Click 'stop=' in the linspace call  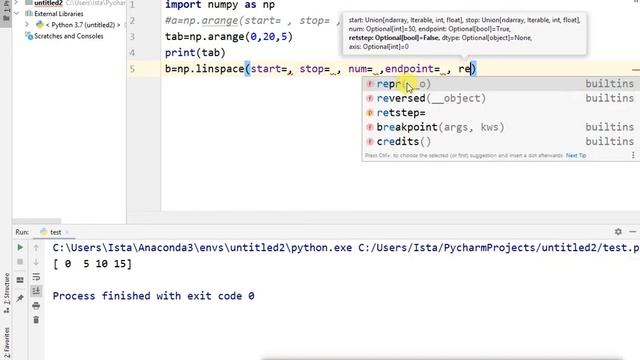315,69
